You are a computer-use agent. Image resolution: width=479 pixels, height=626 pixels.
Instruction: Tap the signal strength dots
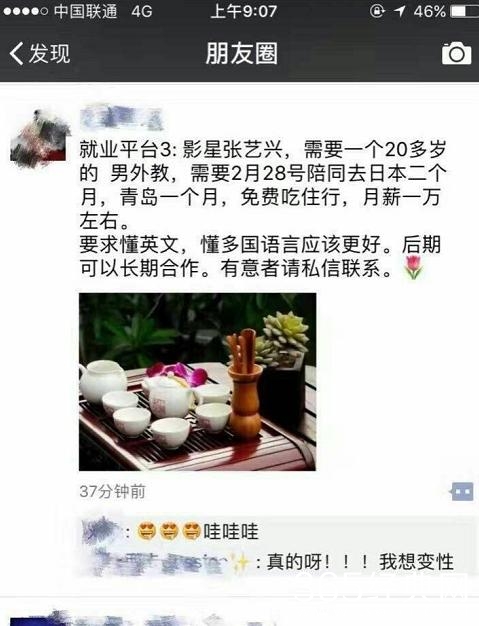[x=26, y=11]
